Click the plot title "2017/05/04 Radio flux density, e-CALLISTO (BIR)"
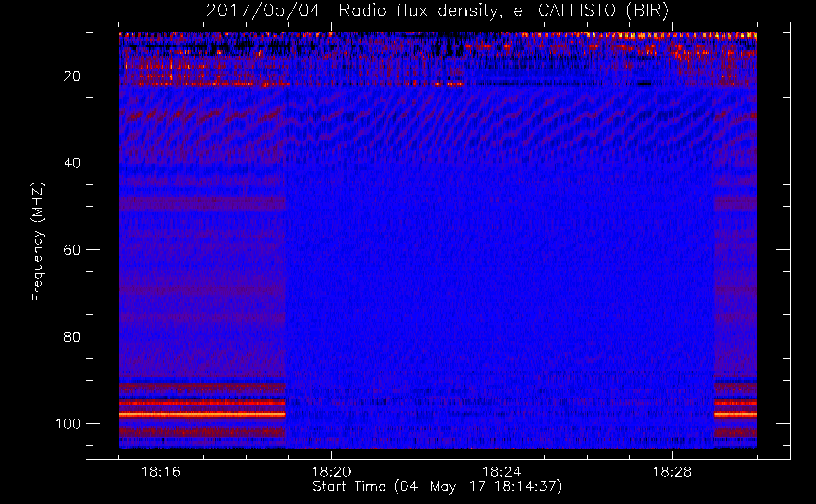This screenshot has width=816, height=504. tap(437, 10)
